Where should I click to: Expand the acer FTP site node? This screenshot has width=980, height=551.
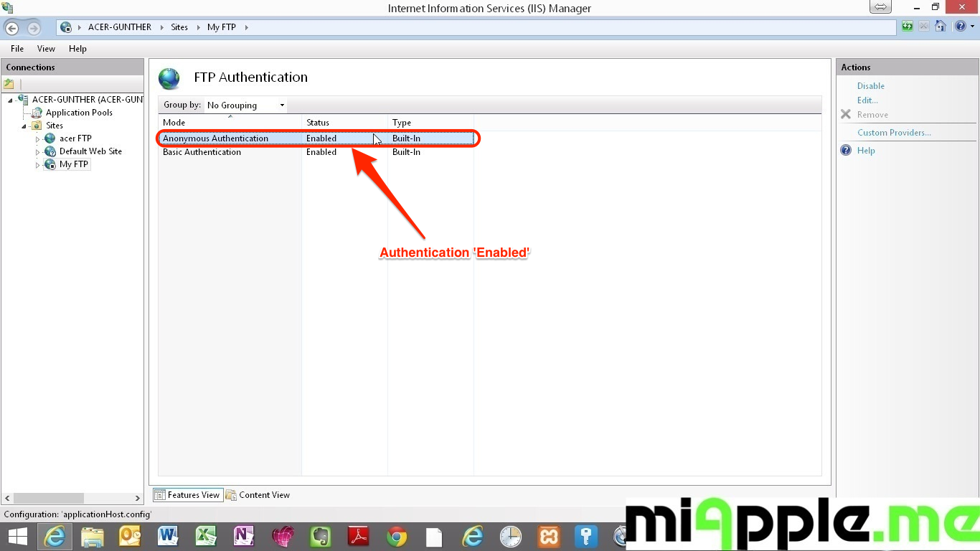point(38,139)
